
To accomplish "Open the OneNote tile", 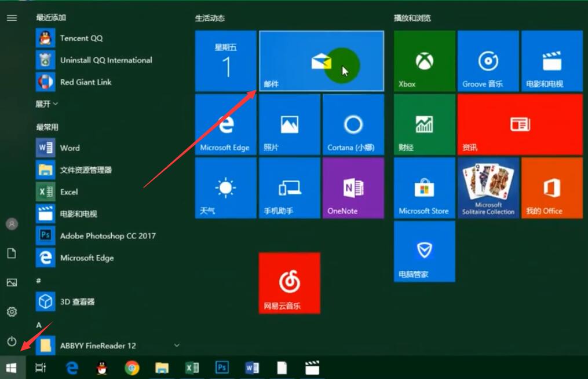I will point(353,188).
